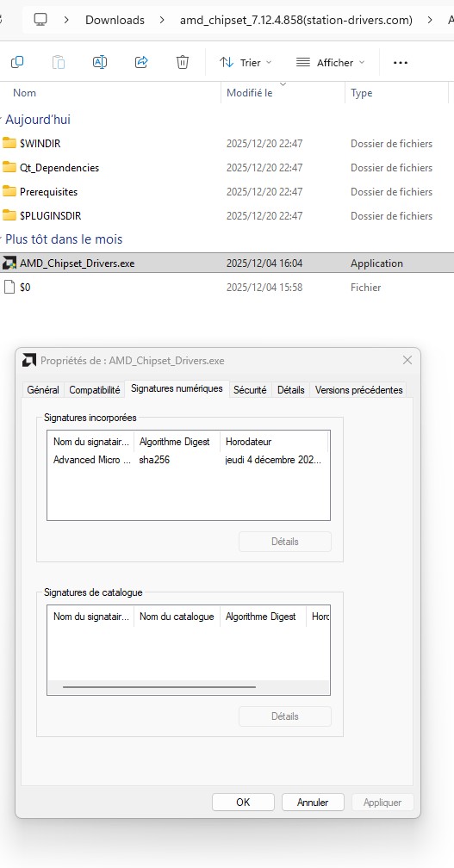Click the Delete trash icon
The image size is (454, 868).
tap(182, 62)
